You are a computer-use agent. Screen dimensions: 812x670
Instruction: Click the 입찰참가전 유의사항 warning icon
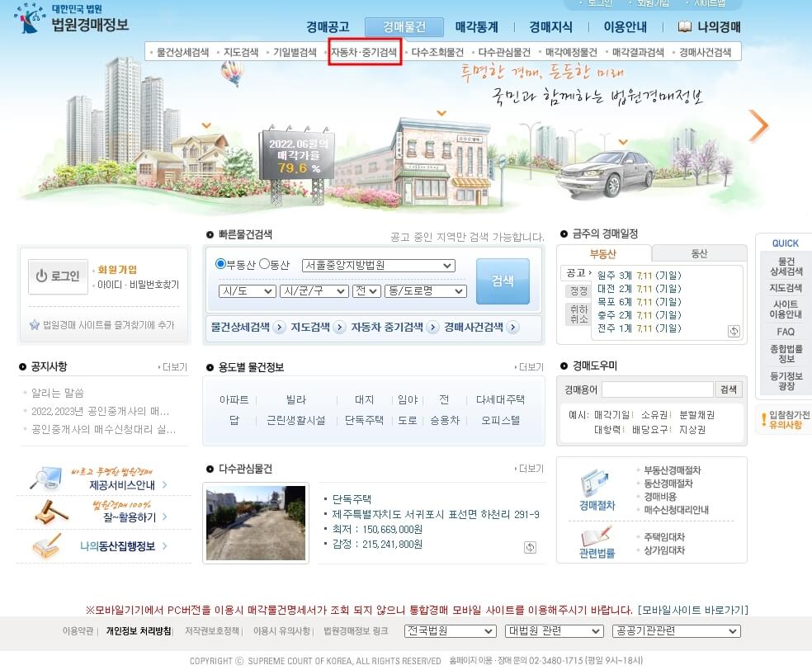click(763, 419)
